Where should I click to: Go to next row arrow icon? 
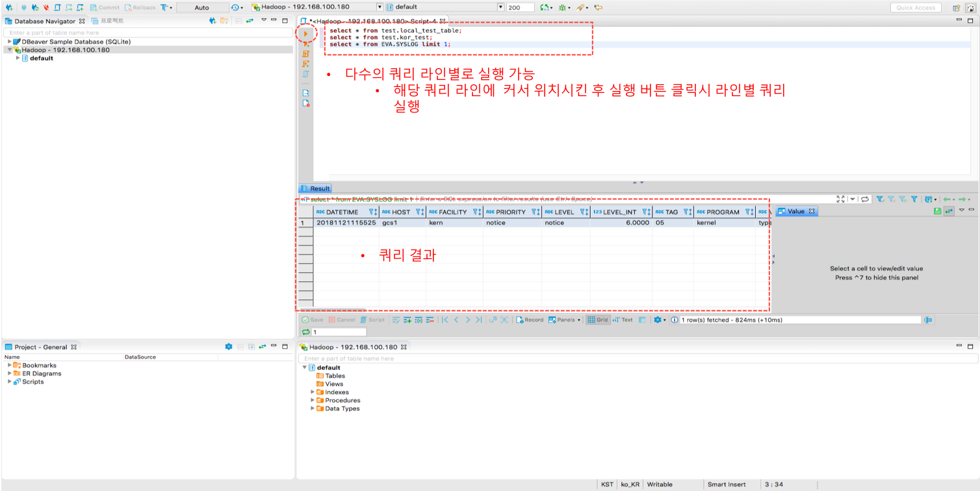[467, 320]
